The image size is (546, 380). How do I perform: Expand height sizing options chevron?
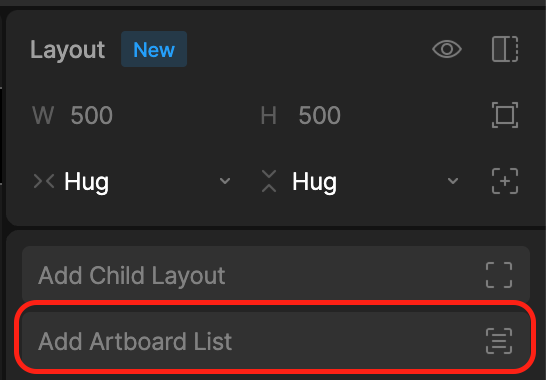tap(453, 181)
